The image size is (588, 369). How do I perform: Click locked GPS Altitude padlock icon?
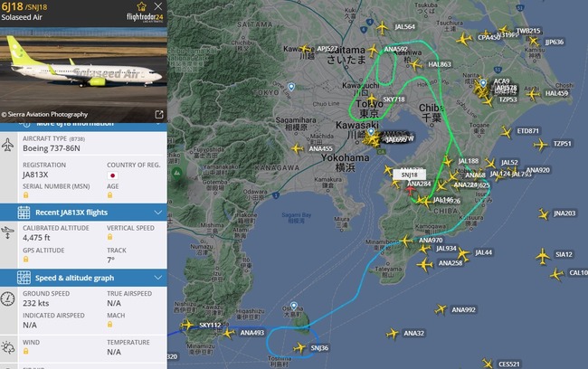26,260
